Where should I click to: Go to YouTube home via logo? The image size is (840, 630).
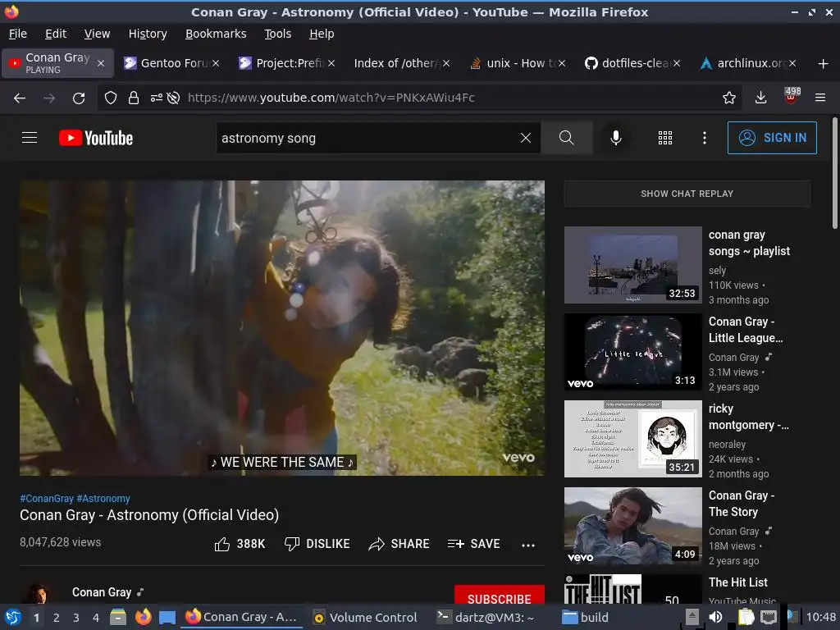pyautogui.click(x=96, y=138)
